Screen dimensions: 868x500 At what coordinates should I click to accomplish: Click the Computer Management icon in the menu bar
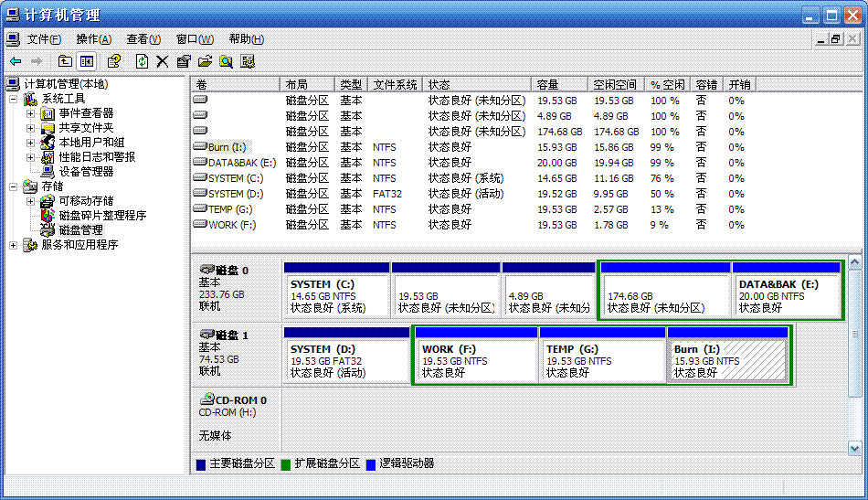click(13, 39)
